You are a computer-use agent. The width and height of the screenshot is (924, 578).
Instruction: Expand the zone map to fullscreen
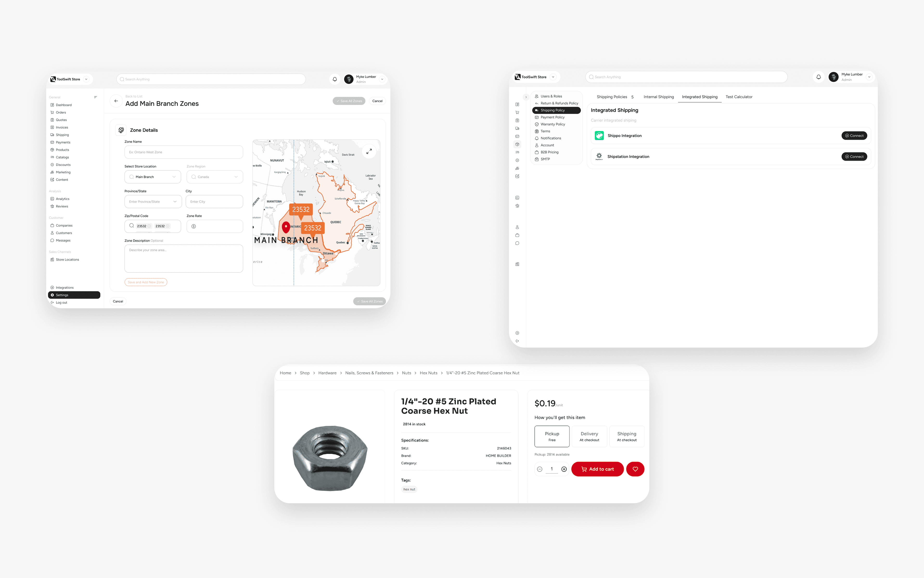click(369, 151)
